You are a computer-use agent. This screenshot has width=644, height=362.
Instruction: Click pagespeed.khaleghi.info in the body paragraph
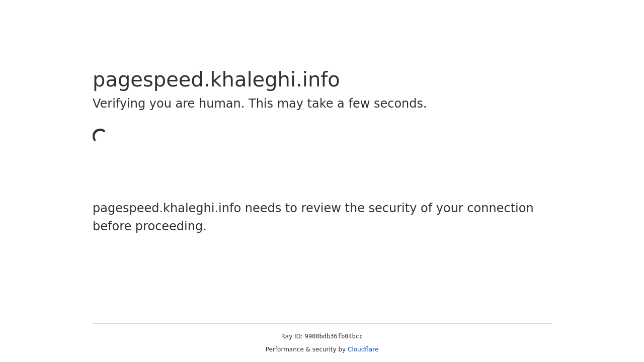(167, 208)
